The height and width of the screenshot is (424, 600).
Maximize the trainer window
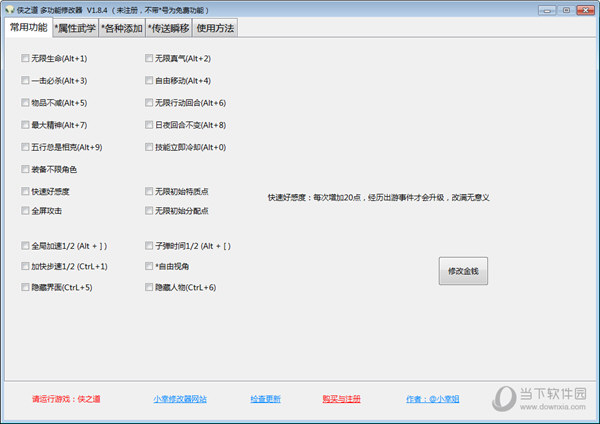[566, 10]
